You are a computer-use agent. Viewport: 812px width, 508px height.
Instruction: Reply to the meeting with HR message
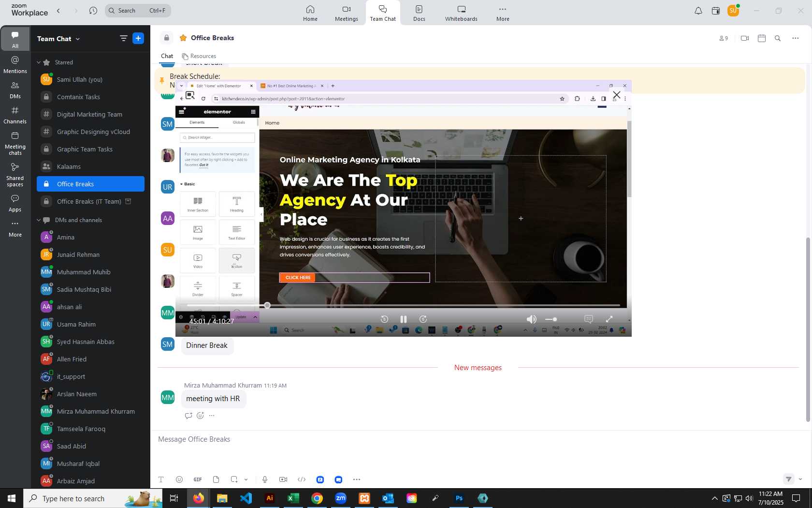pyautogui.click(x=188, y=416)
